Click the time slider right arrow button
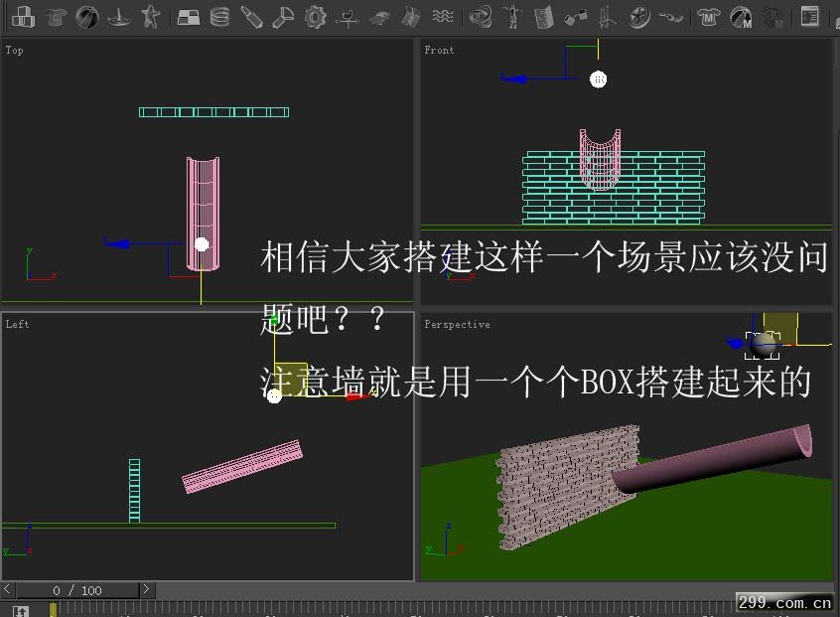The image size is (840, 617). coord(146,590)
